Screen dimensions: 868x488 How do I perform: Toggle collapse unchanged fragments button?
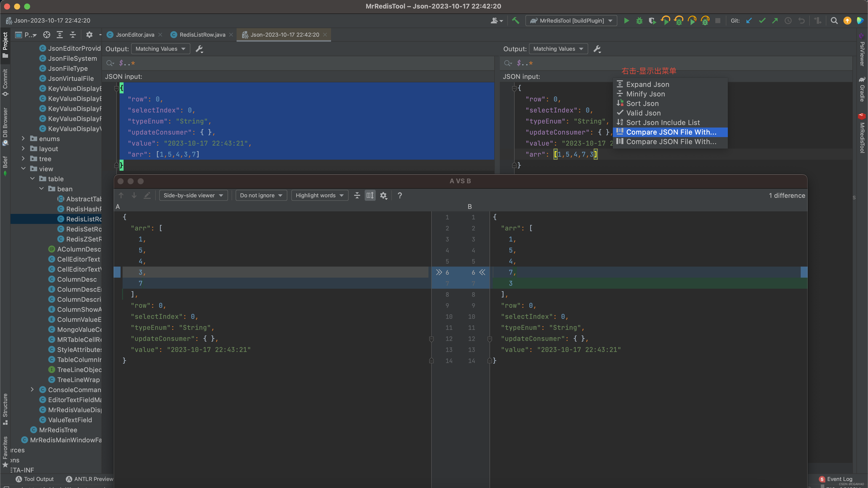tap(357, 195)
